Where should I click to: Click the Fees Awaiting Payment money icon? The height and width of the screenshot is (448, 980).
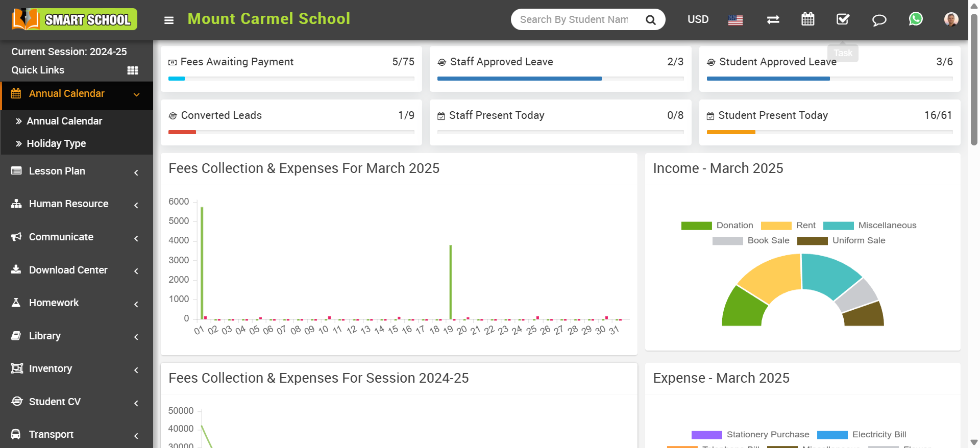(x=173, y=62)
